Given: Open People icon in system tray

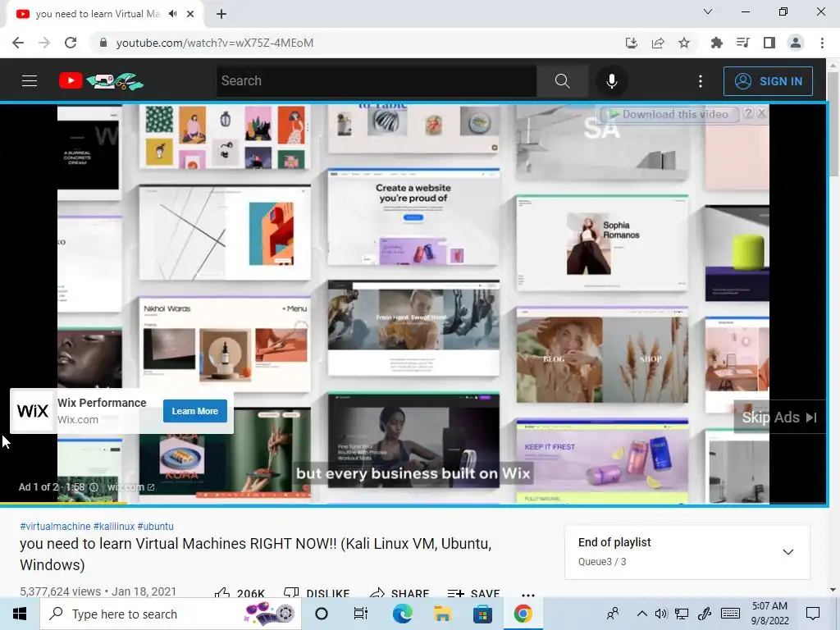Looking at the screenshot, I should point(613,614).
